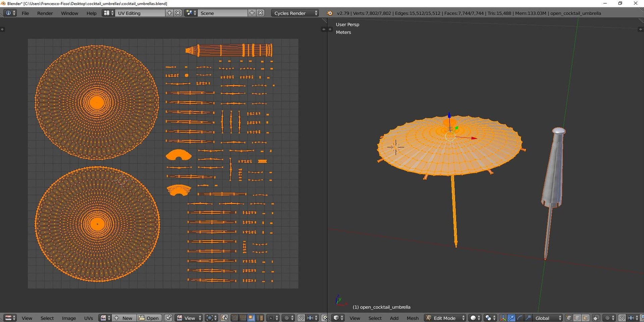This screenshot has width=644, height=322.
Task: Switch to mesh vertex select mode
Action: pyautogui.click(x=569, y=318)
